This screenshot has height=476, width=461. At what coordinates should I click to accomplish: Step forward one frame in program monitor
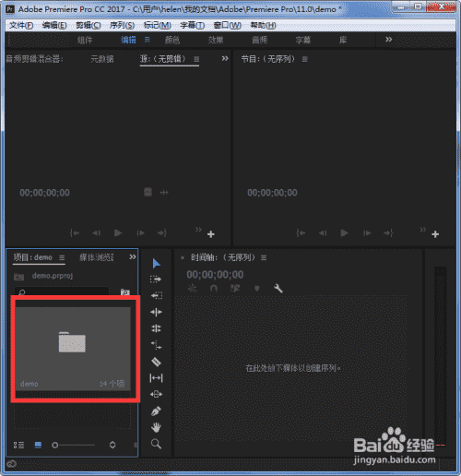coord(367,233)
